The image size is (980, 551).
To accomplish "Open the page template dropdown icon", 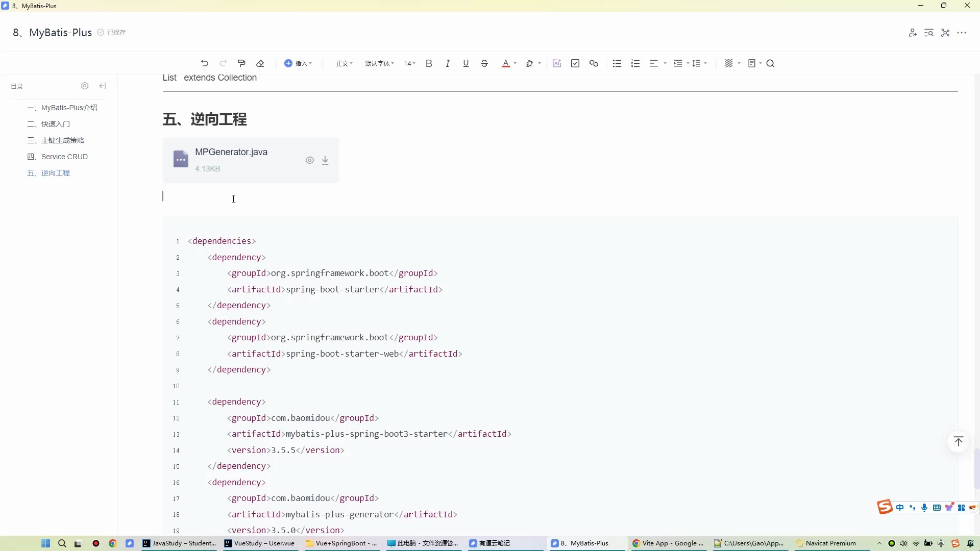I will (754, 63).
